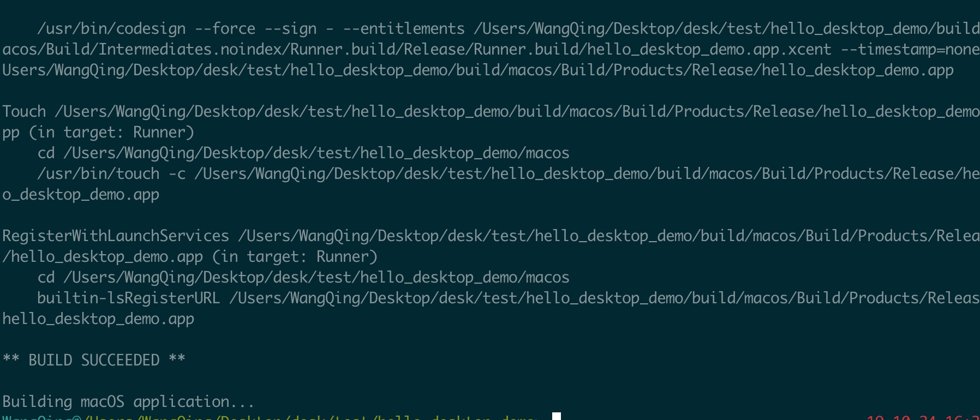Select the /usr/bin/codesign command text

(x=111, y=28)
